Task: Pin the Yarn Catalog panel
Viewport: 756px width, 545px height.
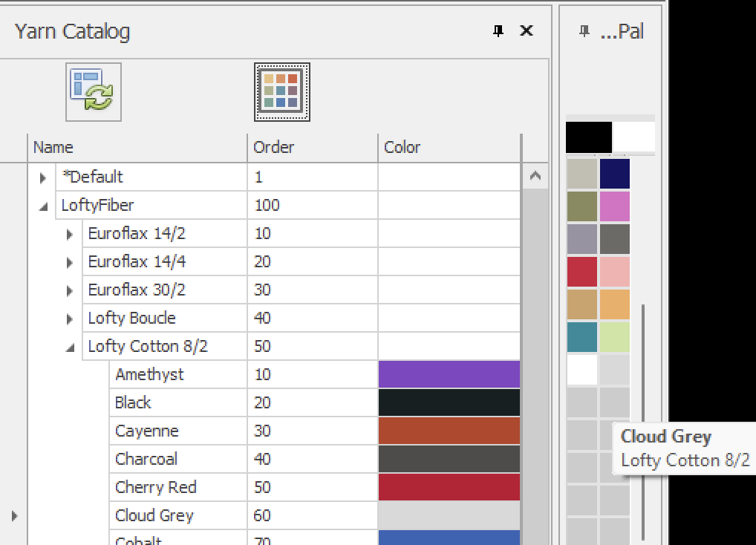Action: tap(498, 30)
